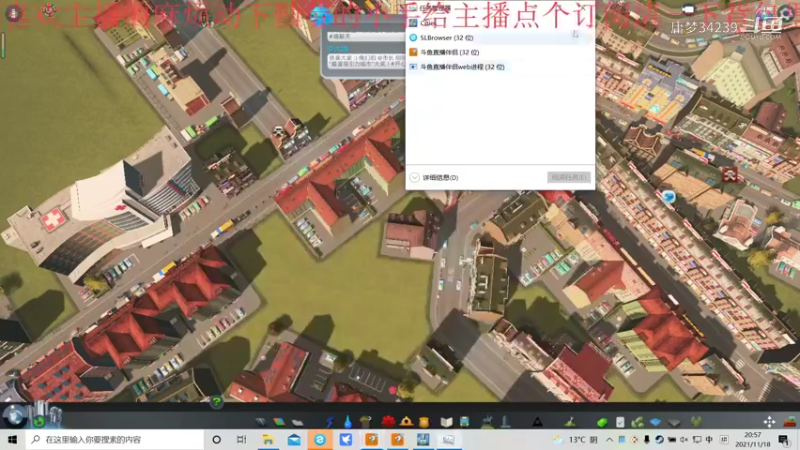Viewport: 800px width, 450px height.
Task: Click the blue chirp bubble on map
Action: 669,196
